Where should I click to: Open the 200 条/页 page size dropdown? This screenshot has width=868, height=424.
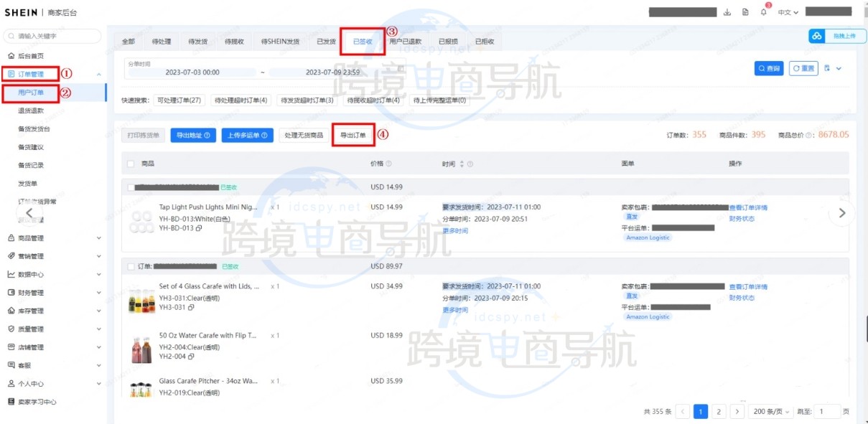[x=771, y=412]
